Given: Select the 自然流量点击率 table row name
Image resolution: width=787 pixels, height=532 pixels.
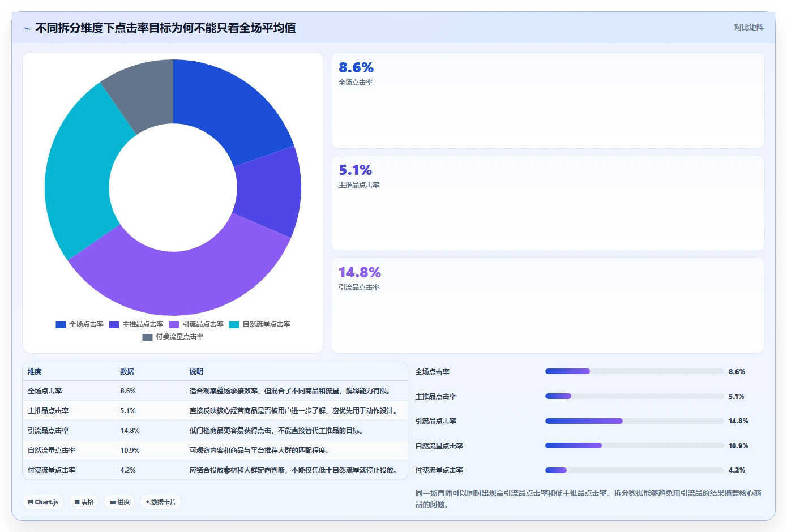Looking at the screenshot, I should [52, 451].
